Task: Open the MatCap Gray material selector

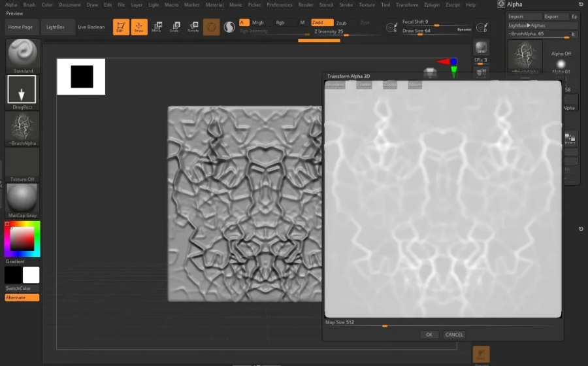Action: pyautogui.click(x=22, y=201)
